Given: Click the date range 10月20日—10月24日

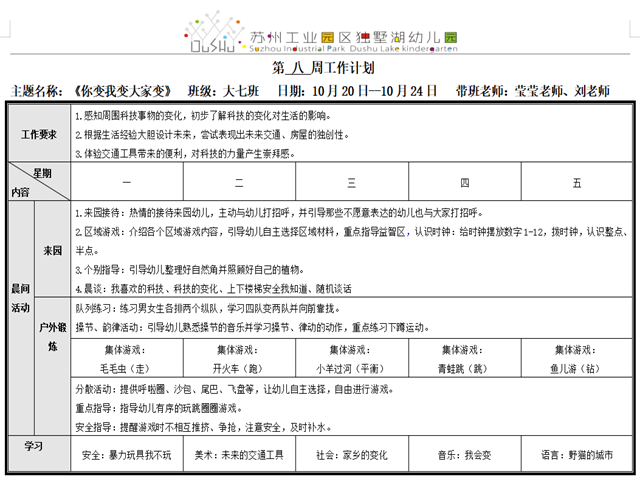Looking at the screenshot, I should (374, 91).
